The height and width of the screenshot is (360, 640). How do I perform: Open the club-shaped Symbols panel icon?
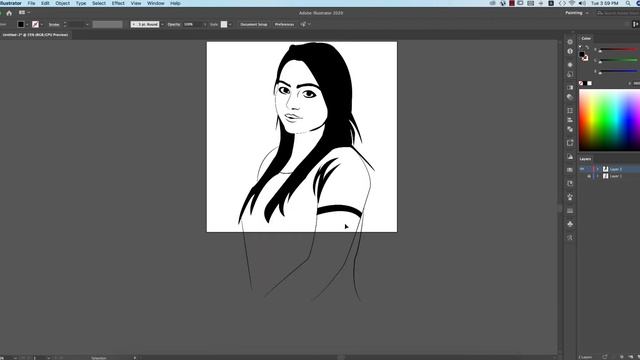click(570, 224)
